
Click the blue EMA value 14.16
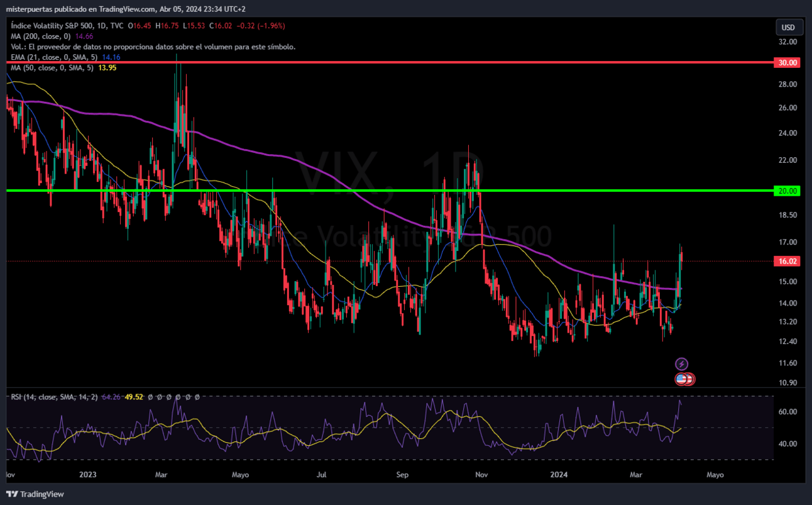coord(111,57)
